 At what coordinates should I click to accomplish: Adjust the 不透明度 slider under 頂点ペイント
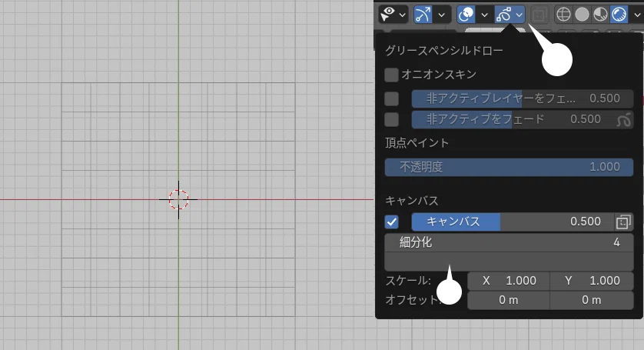[509, 167]
